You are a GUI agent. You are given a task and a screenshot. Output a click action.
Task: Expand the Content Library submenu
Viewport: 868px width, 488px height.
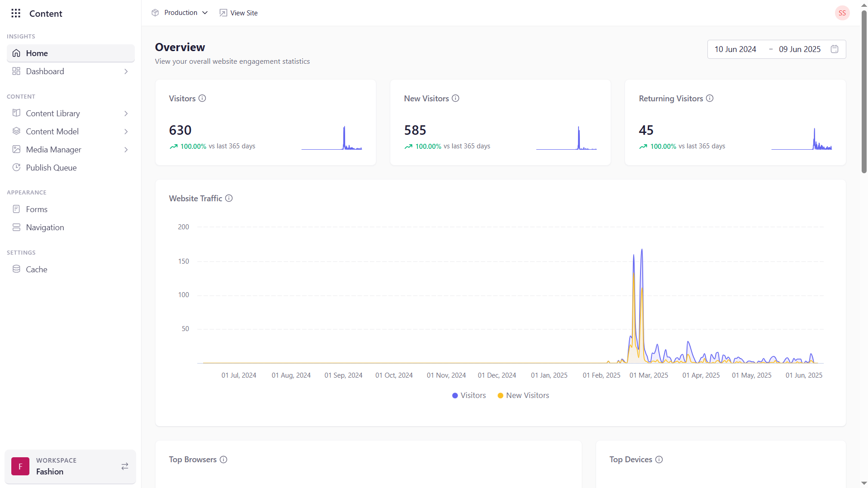tap(126, 114)
